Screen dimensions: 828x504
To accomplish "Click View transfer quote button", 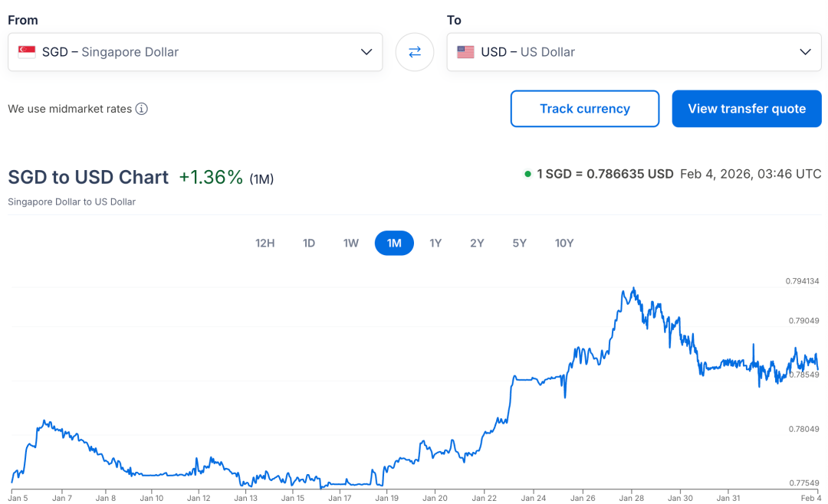I will [x=747, y=109].
